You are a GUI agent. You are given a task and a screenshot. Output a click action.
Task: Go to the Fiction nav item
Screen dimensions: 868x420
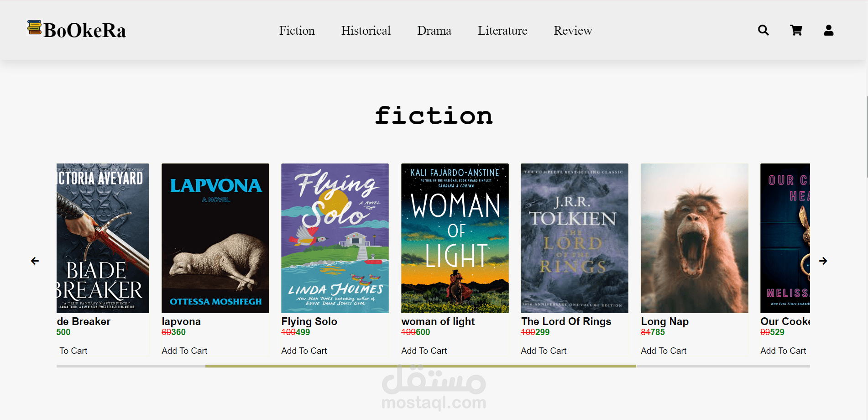297,31
